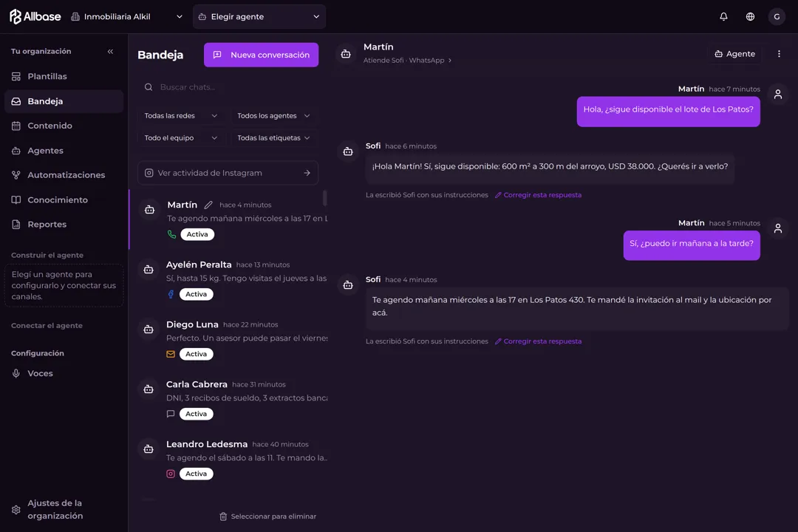Select the Diego Luna conversation

pos(228,339)
